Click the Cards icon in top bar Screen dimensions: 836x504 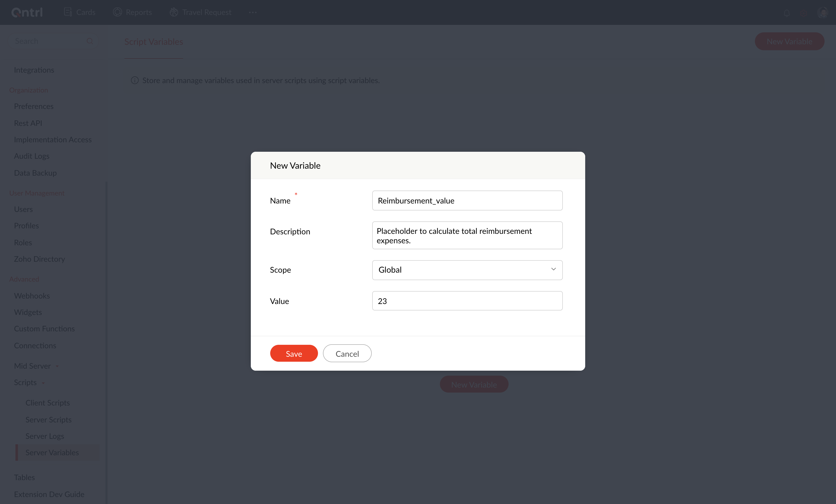68,12
